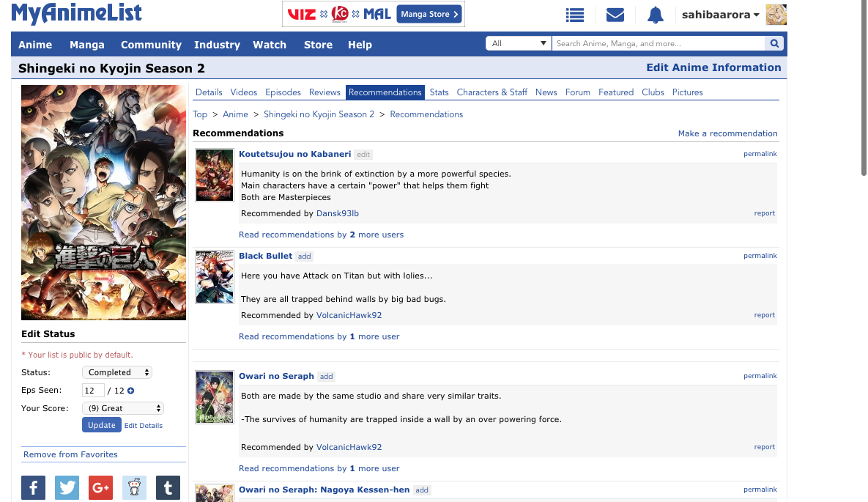Expand the sahibaarora account menu
The height and width of the screenshot is (502, 868).
[x=720, y=15]
